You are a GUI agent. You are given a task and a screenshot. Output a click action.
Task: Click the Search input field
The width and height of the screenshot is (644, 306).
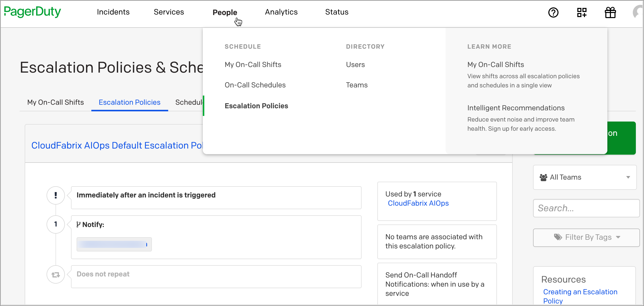click(x=586, y=208)
